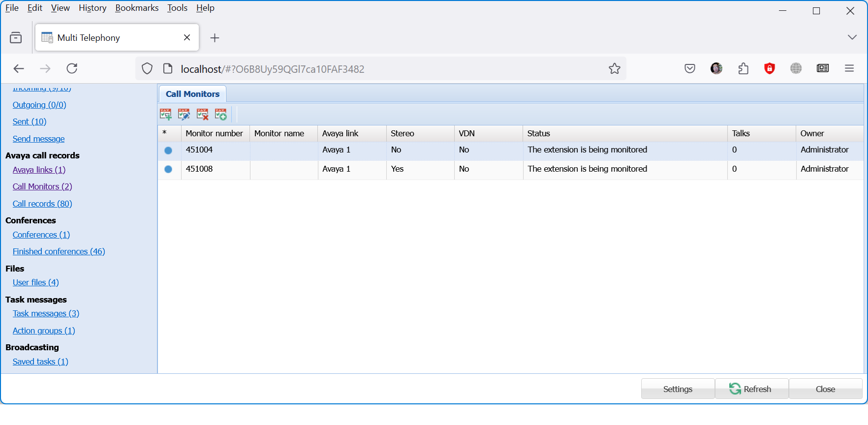Sort by the Owner column header
Viewport: 868px width, 425px height.
point(830,133)
